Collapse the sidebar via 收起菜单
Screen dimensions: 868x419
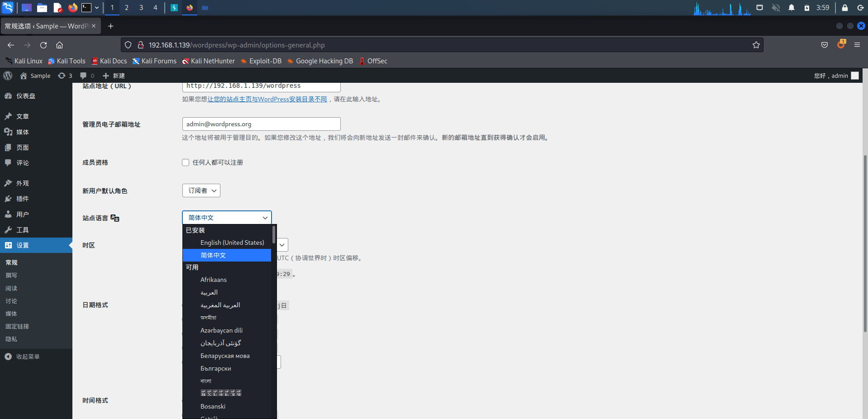(36, 357)
